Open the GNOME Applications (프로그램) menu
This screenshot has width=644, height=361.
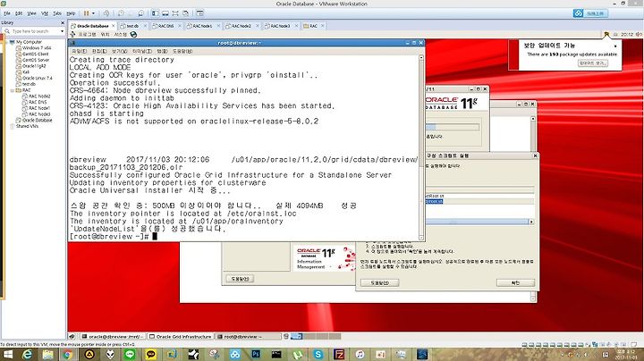coord(87,35)
